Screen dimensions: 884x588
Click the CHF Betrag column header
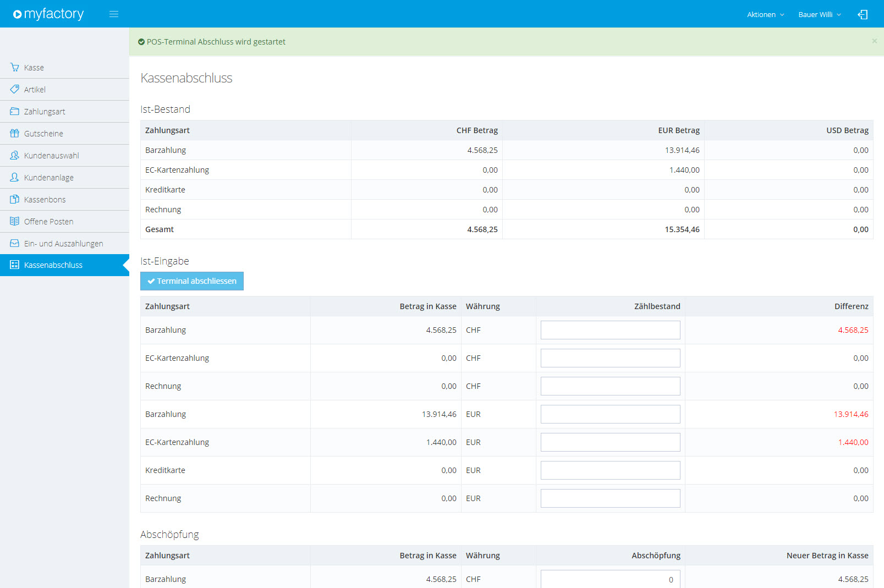[477, 130]
